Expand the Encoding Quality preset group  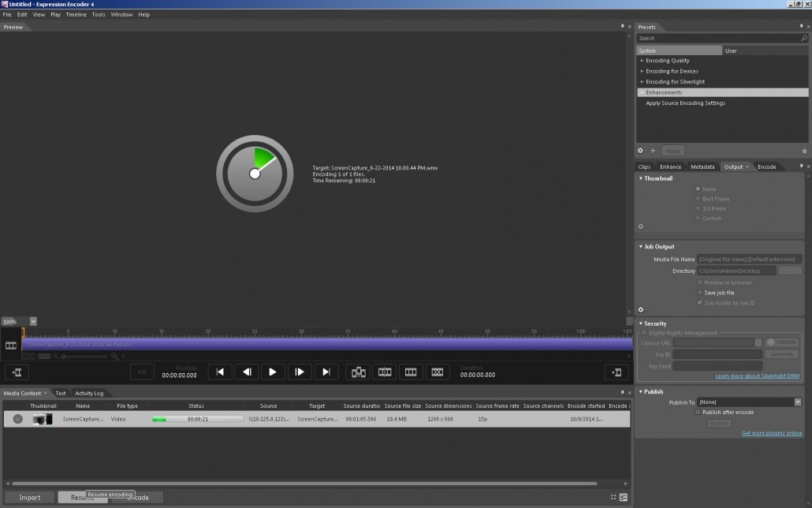click(x=643, y=60)
